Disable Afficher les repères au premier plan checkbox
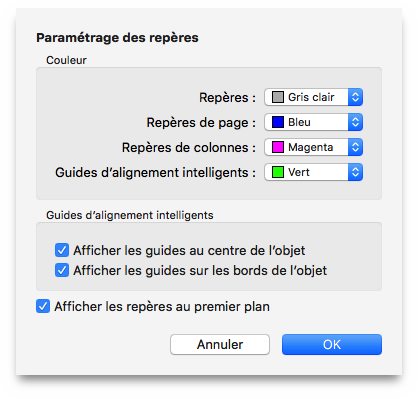Image resolution: width=418 pixels, height=399 pixels. (x=43, y=306)
